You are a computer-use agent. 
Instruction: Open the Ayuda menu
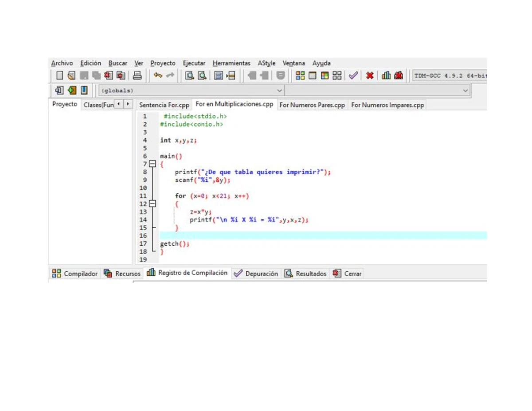click(321, 63)
